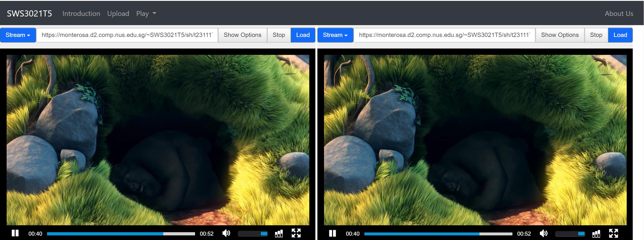Click Show Options in left panel
The image size is (644, 240).
(242, 35)
